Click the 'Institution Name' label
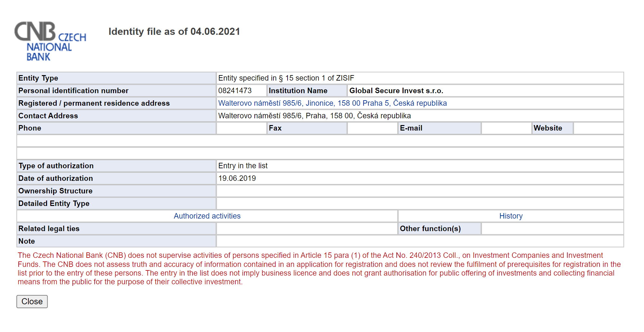This screenshot has width=644, height=332. click(x=298, y=91)
